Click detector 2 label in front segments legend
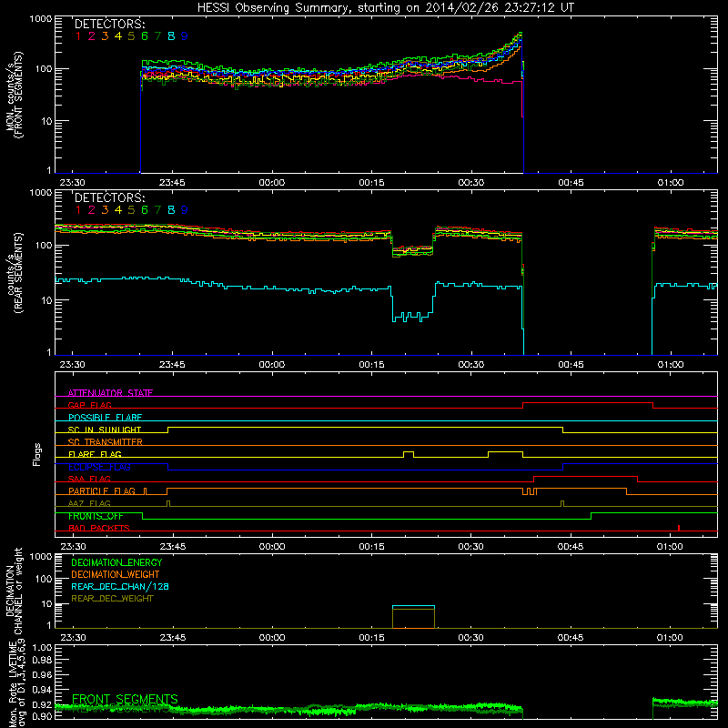Screen dimensions: 728x728 (92, 36)
